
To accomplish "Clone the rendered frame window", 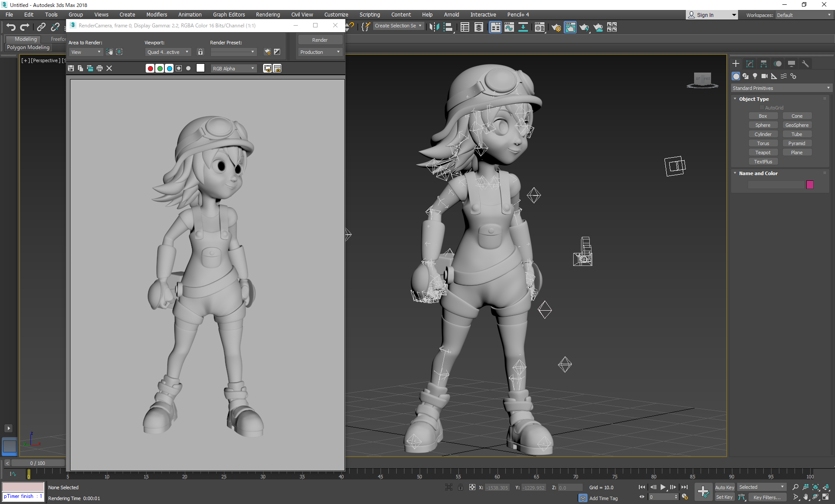I will [x=90, y=68].
